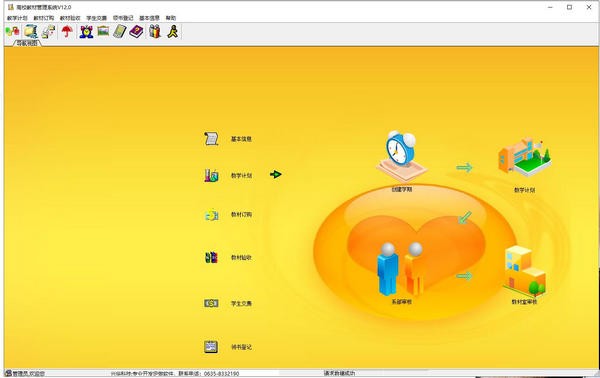Screen dimensions: 600x378
Task: Open the 教学计划 menu in menu bar
Action: 17,18
